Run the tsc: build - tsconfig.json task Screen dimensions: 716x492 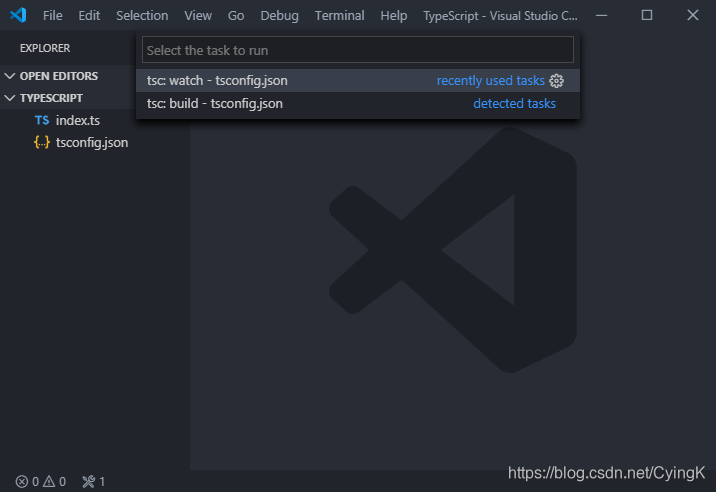point(358,104)
